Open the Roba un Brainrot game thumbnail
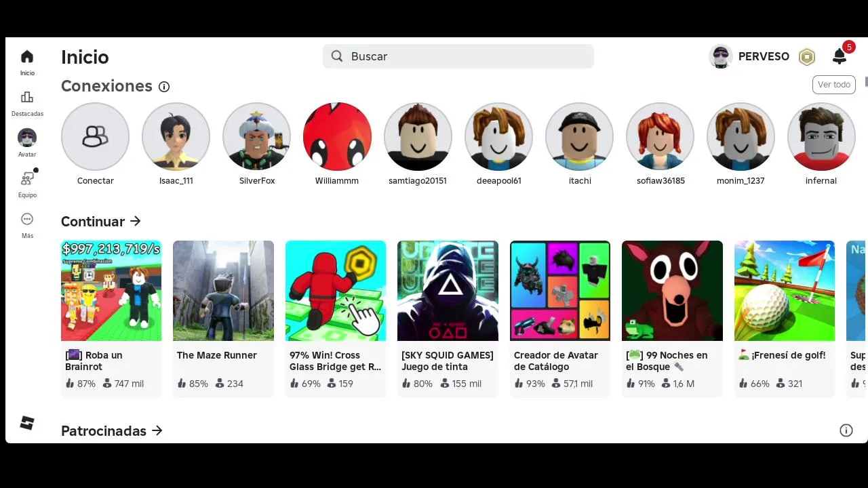The image size is (868, 488). coord(111,291)
